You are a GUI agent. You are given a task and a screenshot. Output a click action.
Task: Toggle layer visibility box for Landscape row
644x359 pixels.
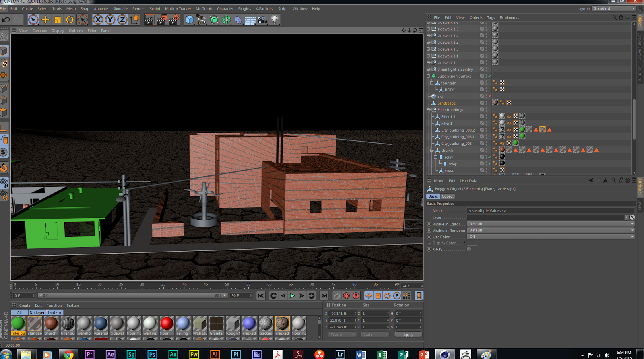tap(482, 103)
